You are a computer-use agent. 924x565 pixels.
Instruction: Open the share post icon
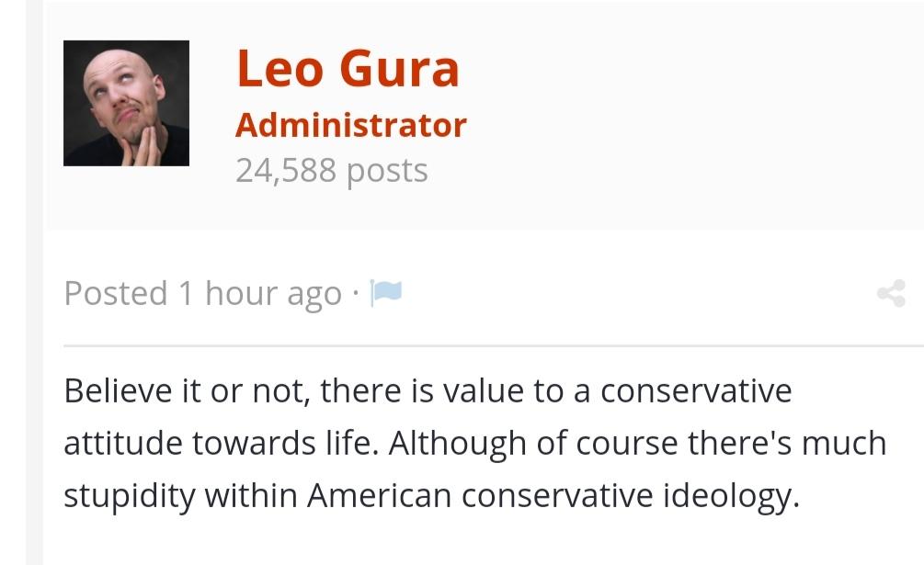(891, 294)
